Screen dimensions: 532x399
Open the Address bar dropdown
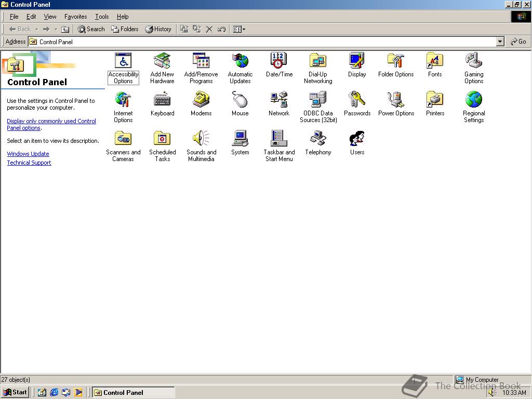[x=499, y=42]
